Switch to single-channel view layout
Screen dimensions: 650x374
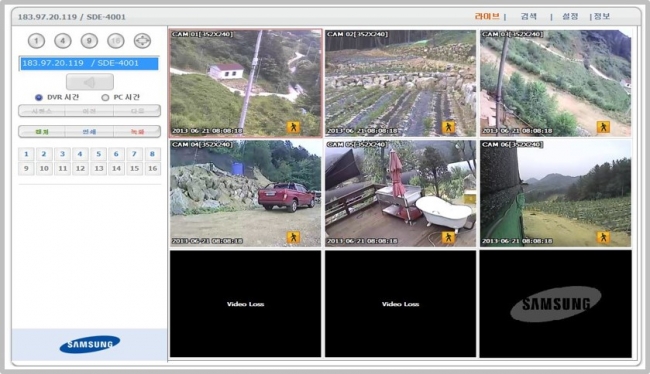pos(36,41)
